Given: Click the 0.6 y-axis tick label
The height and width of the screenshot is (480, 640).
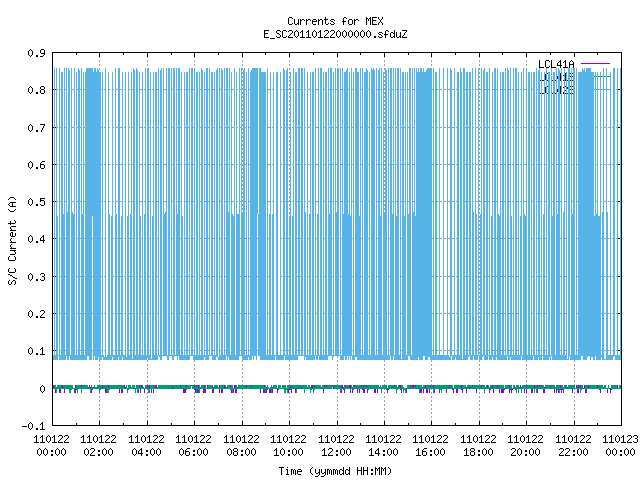Looking at the screenshot, I should pyautogui.click(x=36, y=165).
